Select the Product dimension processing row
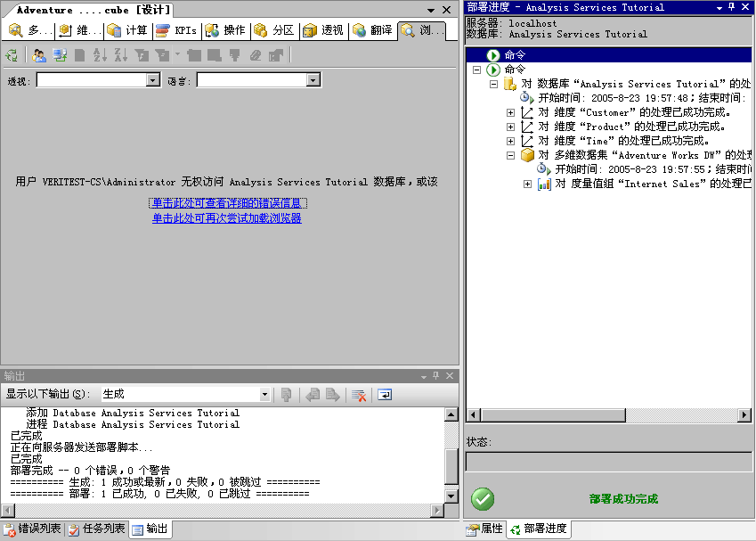Image resolution: width=756 pixels, height=541 pixels. (631, 127)
